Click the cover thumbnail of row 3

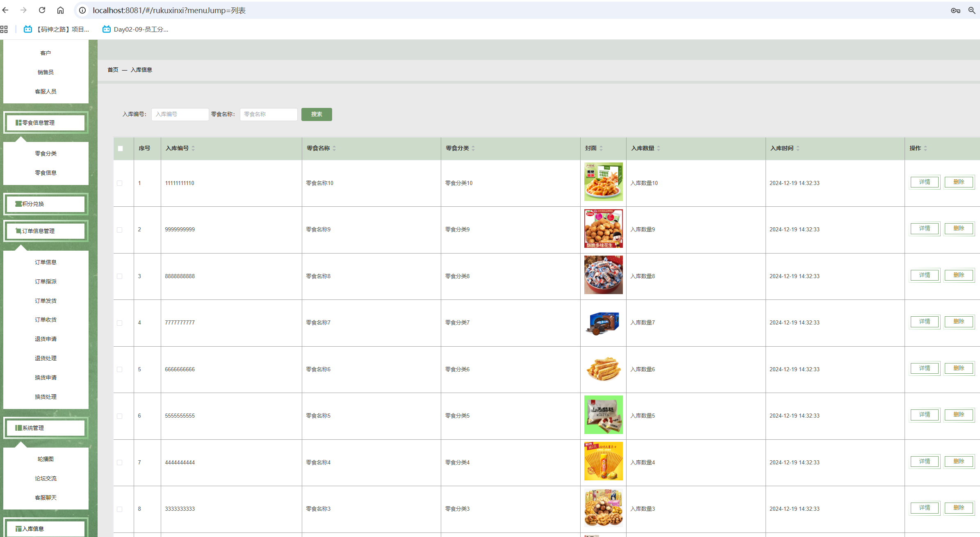coord(603,275)
